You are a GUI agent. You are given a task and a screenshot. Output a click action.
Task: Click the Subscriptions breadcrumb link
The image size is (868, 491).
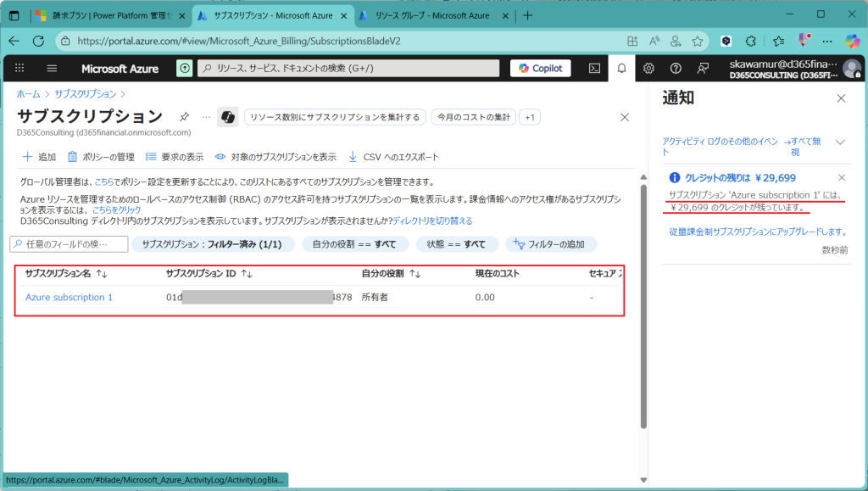click(86, 93)
